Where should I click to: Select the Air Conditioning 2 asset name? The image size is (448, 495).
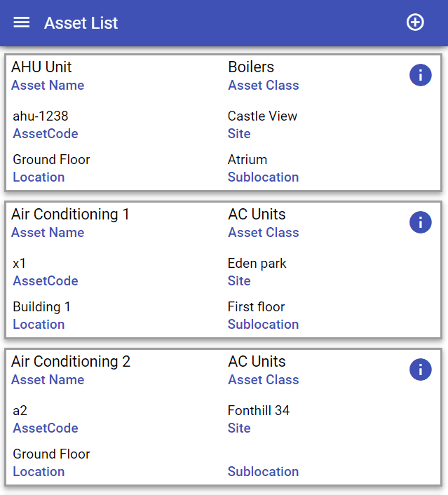(71, 361)
